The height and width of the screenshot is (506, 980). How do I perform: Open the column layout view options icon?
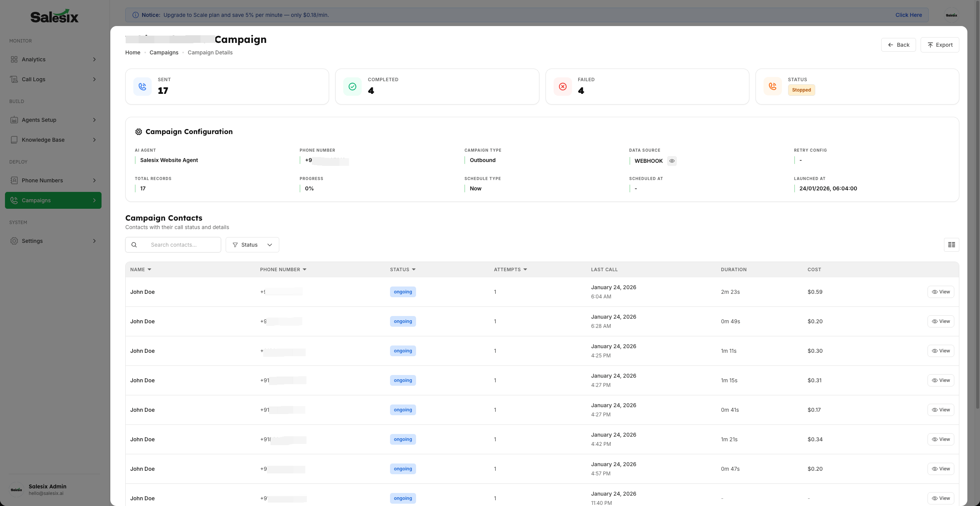[951, 244]
